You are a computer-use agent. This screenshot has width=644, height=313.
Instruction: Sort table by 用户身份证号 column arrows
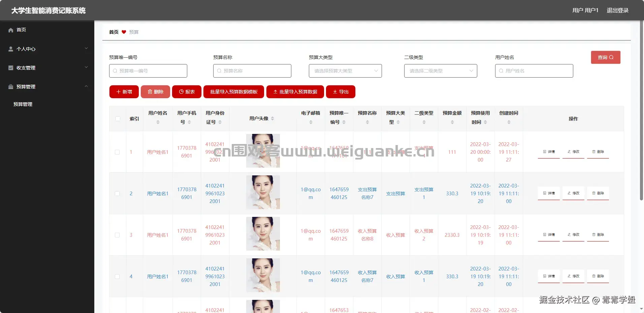(x=220, y=122)
